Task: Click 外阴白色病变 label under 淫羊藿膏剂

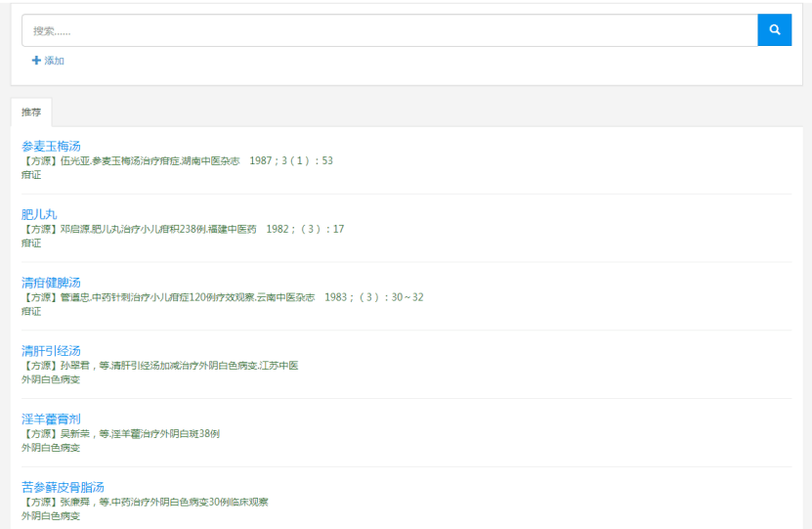Action: (x=51, y=448)
